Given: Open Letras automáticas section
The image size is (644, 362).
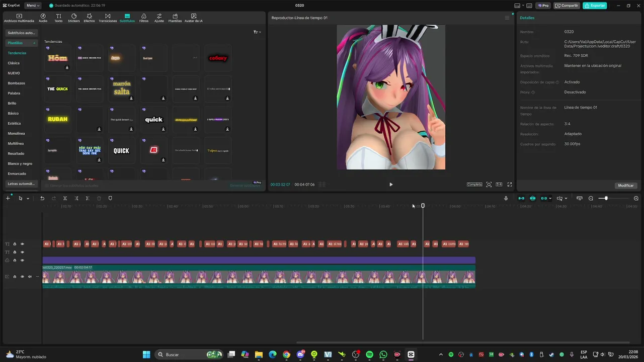Looking at the screenshot, I should pos(21,184).
